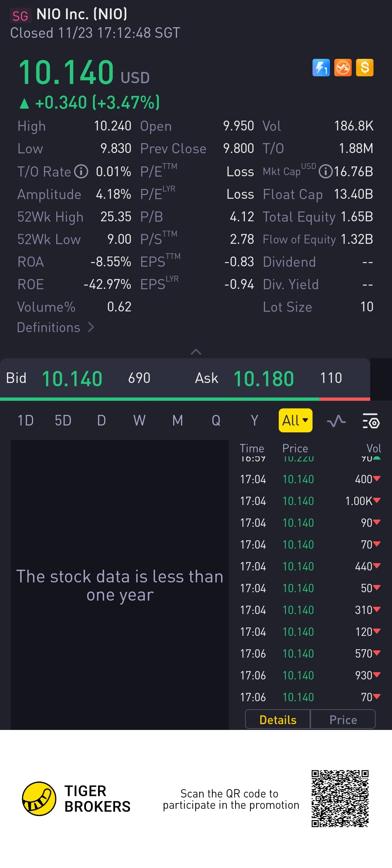The height and width of the screenshot is (868, 392).
Task: Tap the Tiger Brokers logo
Action: click(39, 799)
